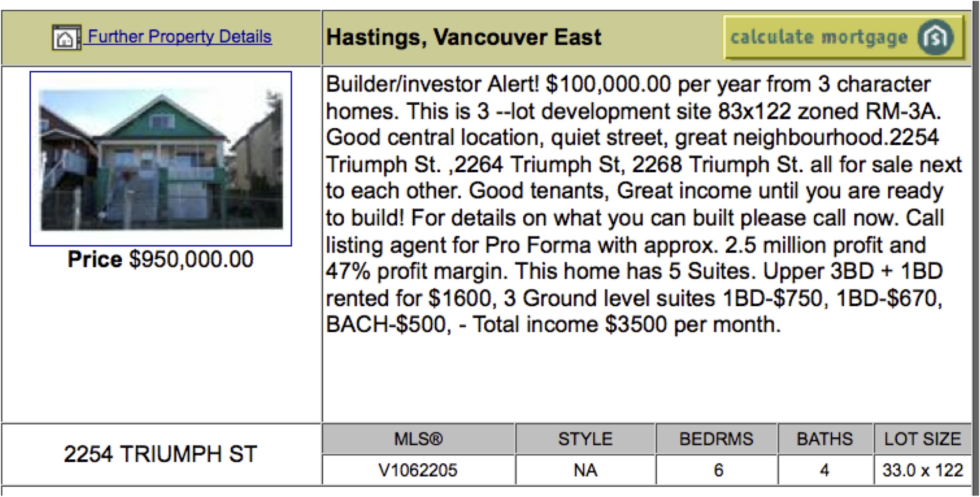
Task: Click the bedrooms value 6
Action: point(718,470)
